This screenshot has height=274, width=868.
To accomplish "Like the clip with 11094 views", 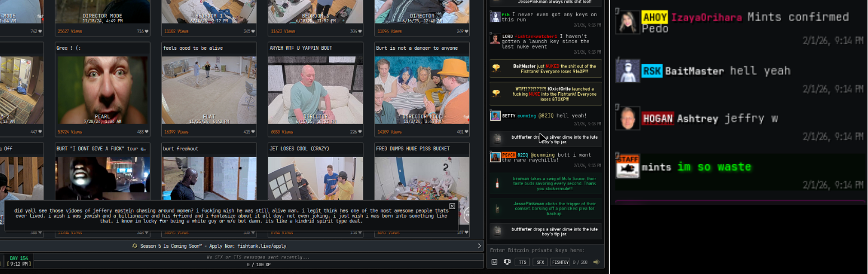I will point(466,31).
